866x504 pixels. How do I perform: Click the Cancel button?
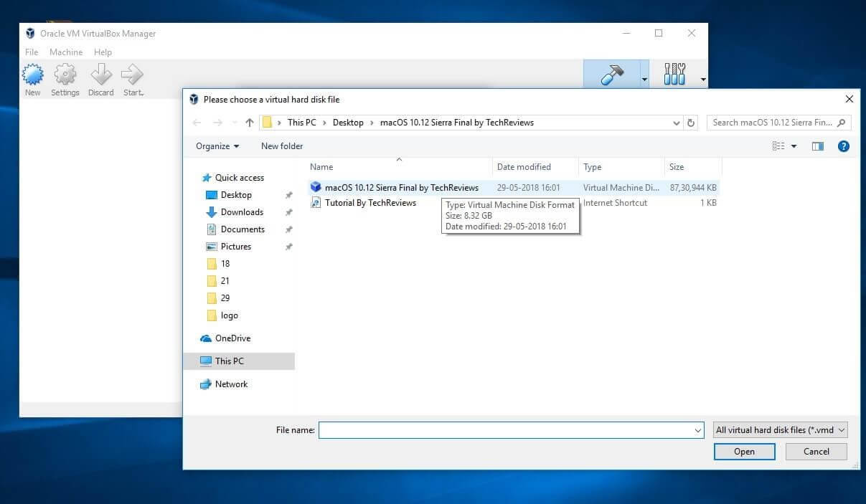(x=816, y=452)
